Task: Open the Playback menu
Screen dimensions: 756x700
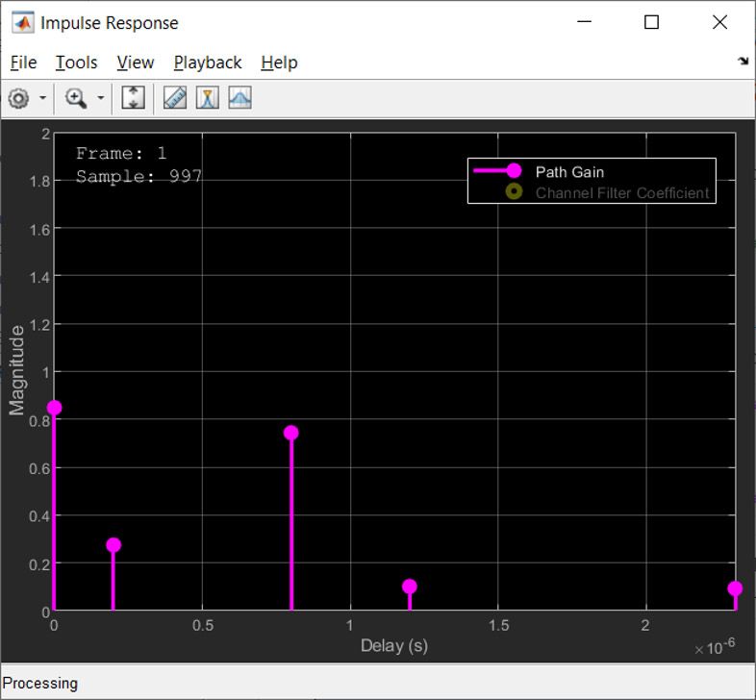Action: 207,62
